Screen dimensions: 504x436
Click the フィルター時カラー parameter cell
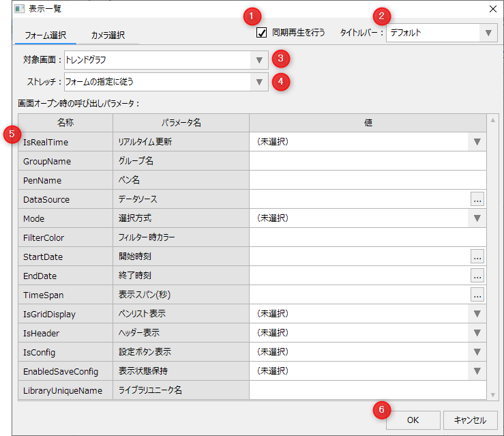tap(181, 237)
